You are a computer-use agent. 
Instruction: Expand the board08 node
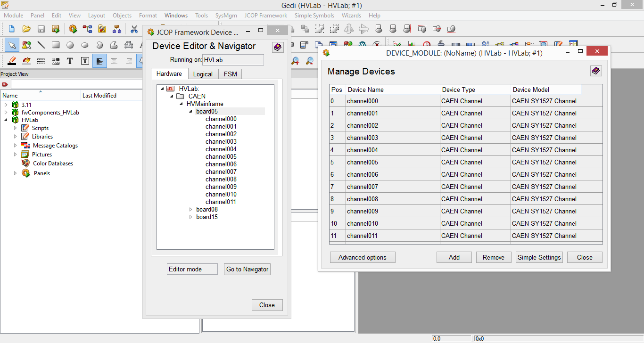[x=191, y=209]
